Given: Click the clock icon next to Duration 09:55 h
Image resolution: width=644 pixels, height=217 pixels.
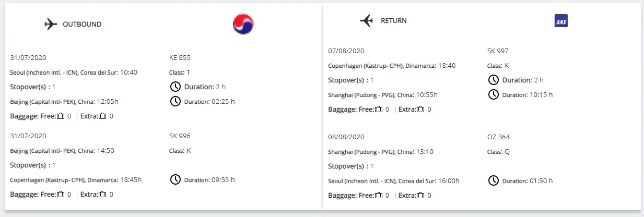Looking at the screenshot, I should (175, 179).
